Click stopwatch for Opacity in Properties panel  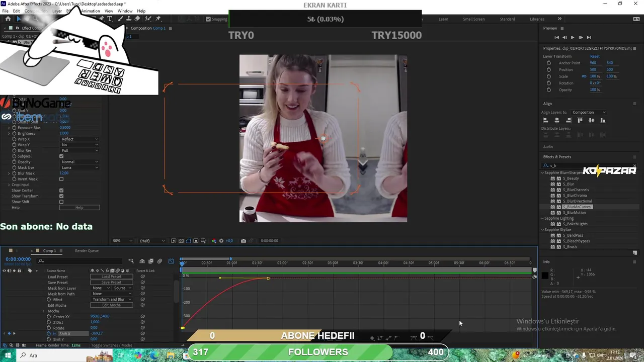[549, 89]
